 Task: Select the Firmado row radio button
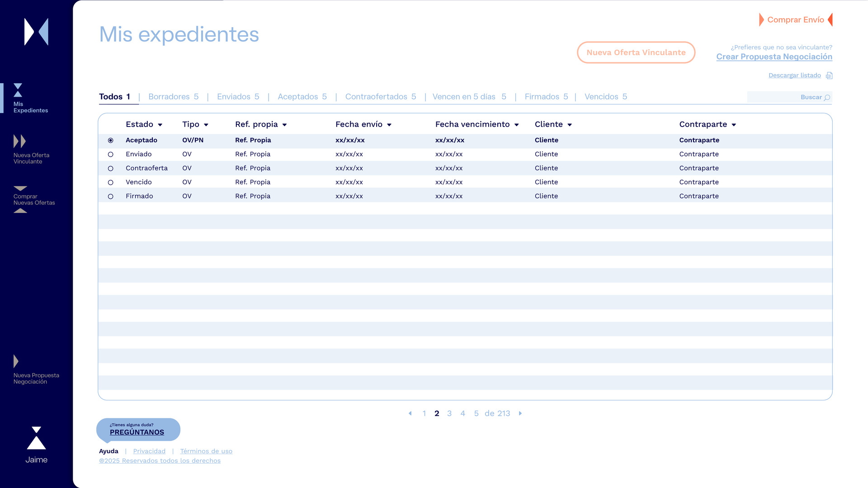point(110,197)
